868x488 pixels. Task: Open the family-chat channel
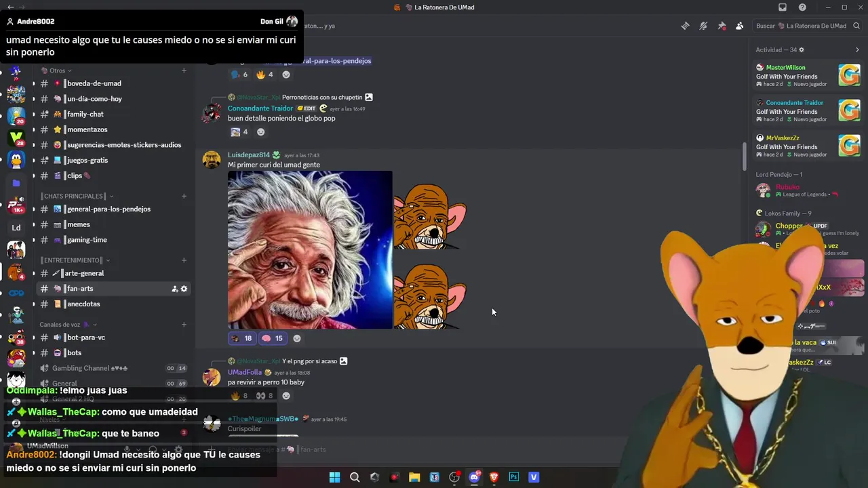pos(113,114)
